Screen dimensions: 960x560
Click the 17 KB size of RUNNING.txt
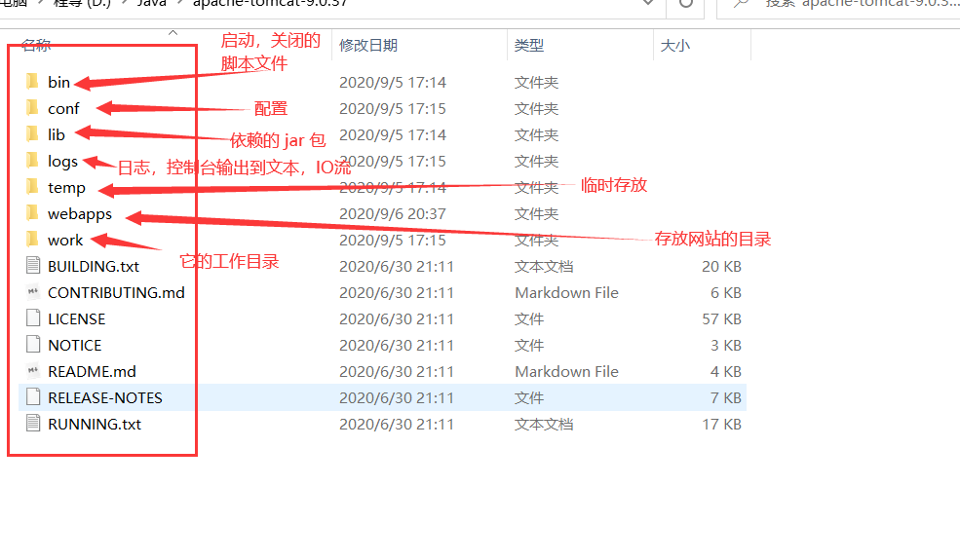(x=721, y=424)
